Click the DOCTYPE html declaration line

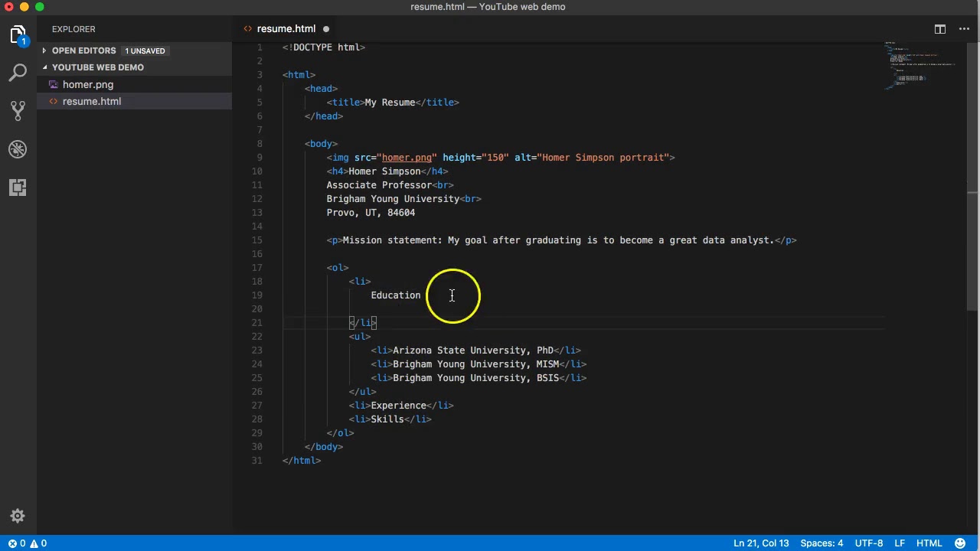324,47
